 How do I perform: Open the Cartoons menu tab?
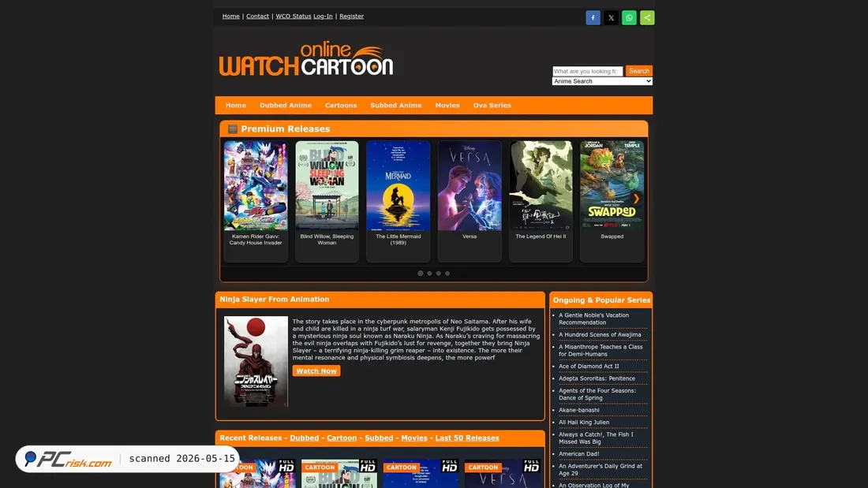click(341, 105)
